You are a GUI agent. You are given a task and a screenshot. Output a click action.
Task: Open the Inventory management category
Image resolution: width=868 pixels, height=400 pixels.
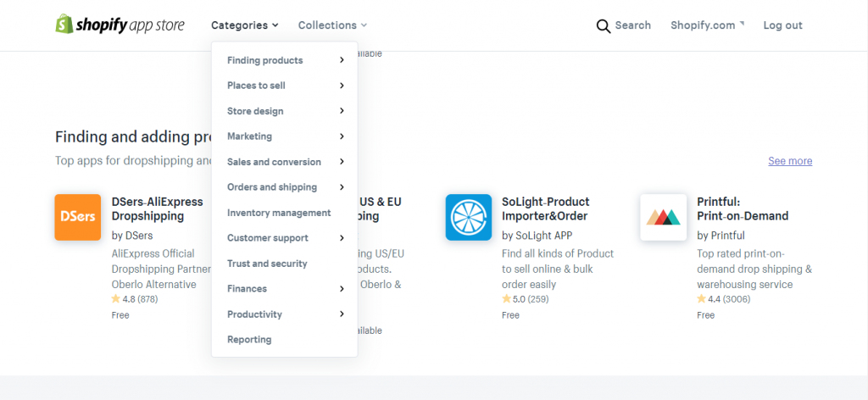tap(279, 213)
